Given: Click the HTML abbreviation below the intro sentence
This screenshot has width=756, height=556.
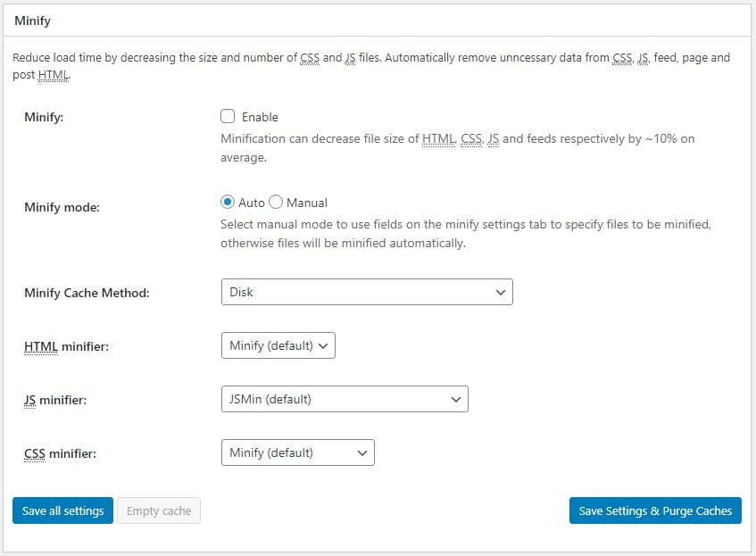Looking at the screenshot, I should (53, 75).
